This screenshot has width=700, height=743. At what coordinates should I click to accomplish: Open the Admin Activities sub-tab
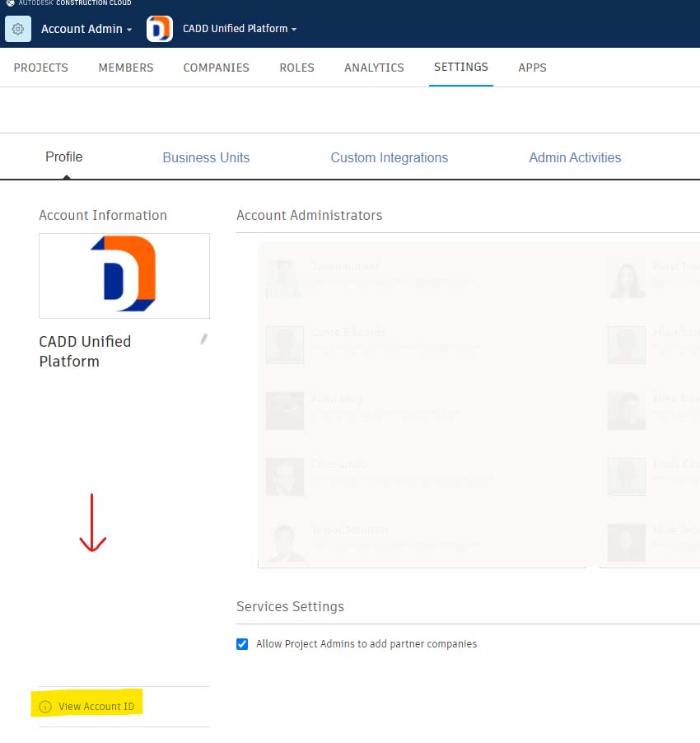pos(575,157)
